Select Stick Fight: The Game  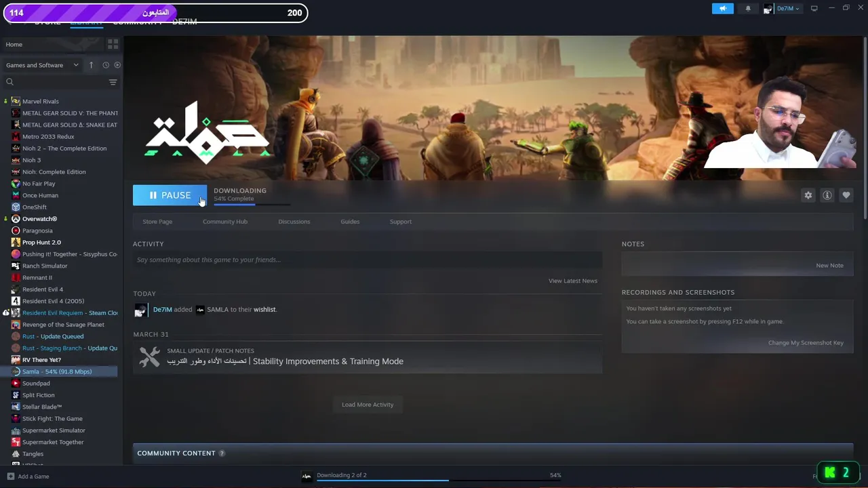[52, 418]
